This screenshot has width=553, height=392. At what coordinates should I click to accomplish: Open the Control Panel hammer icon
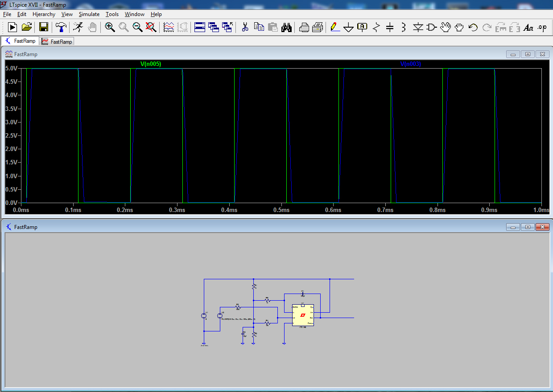point(61,27)
